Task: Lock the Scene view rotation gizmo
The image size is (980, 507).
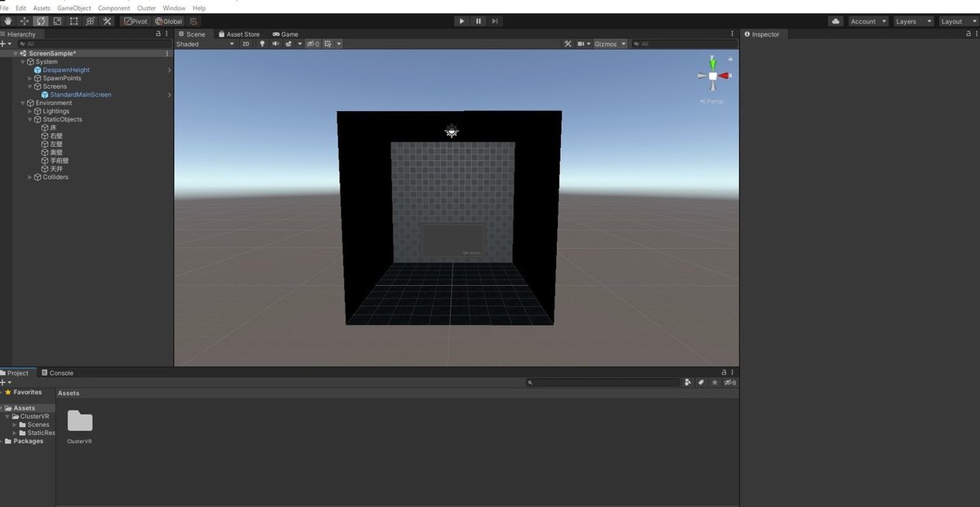Action: (730, 59)
